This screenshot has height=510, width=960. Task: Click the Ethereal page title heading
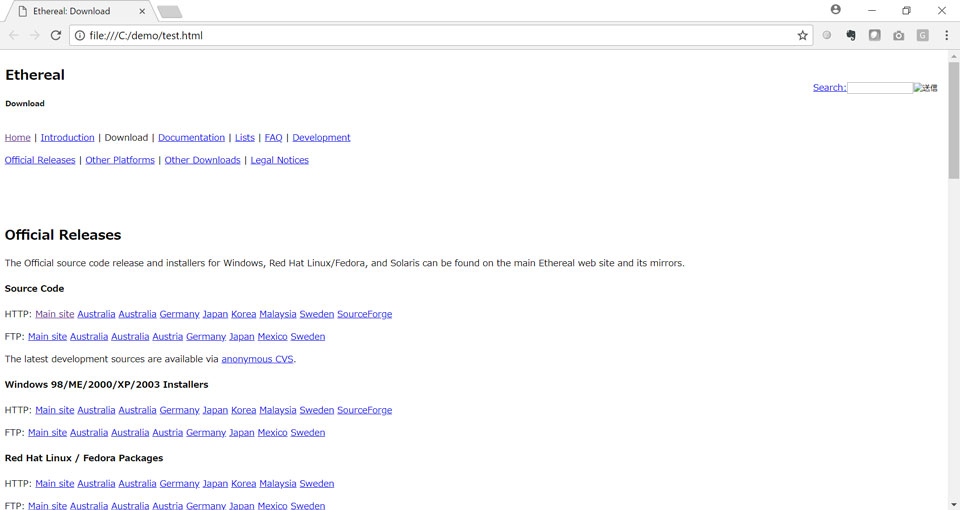coord(35,75)
